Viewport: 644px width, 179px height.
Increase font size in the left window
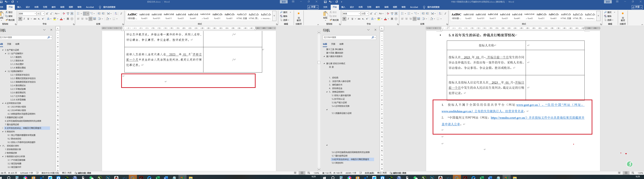click(47, 14)
